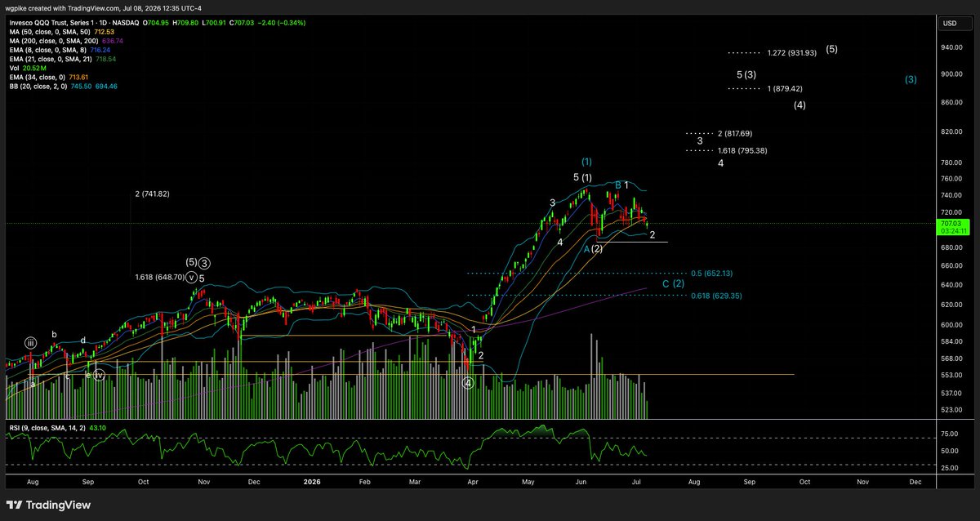Click the RSI 25.00 axis label
The width and height of the screenshot is (980, 521).
click(x=950, y=469)
